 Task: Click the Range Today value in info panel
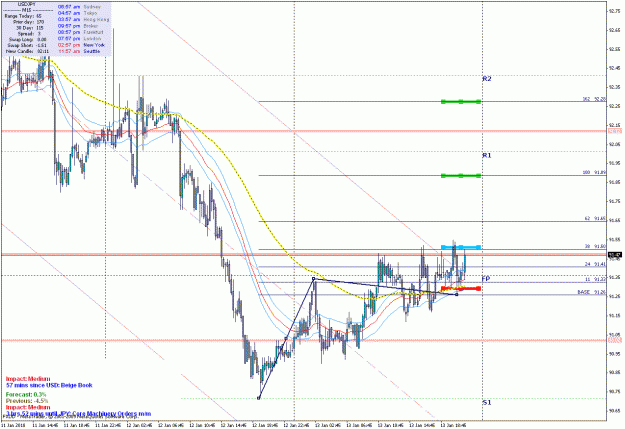pos(39,16)
